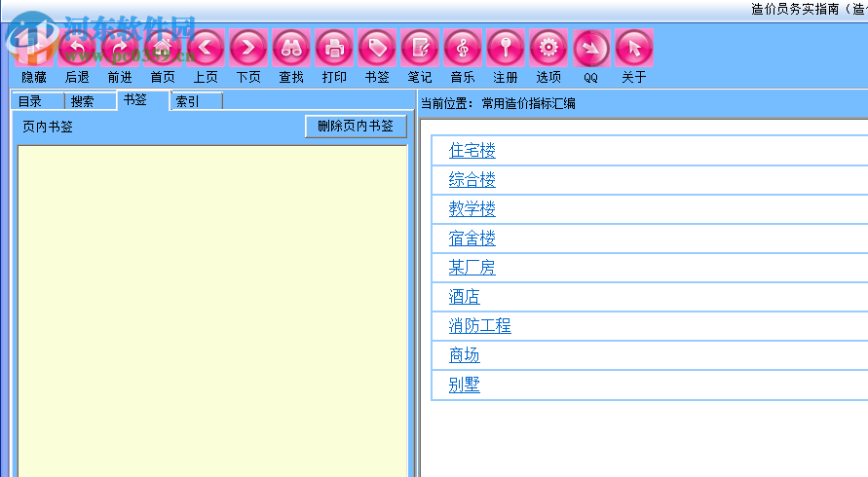
Task: Toggle the 音乐 music icon
Action: coord(463,48)
